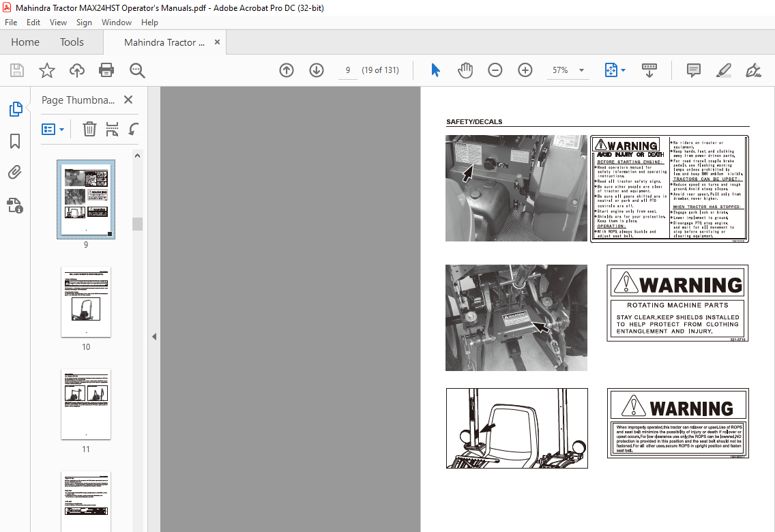Go to previous page with up arrow
775x532 pixels.
coord(287,70)
